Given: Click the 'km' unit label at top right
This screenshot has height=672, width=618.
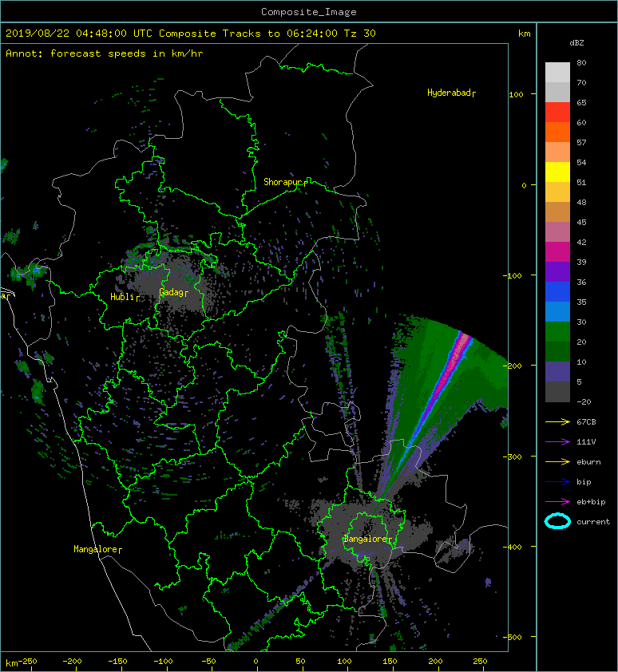Looking at the screenshot, I should [524, 34].
